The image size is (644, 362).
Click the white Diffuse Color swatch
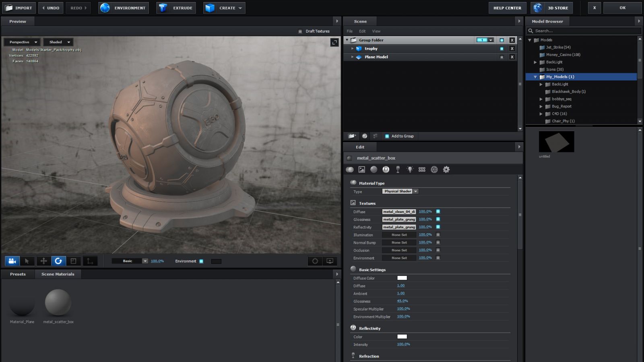coord(402,278)
